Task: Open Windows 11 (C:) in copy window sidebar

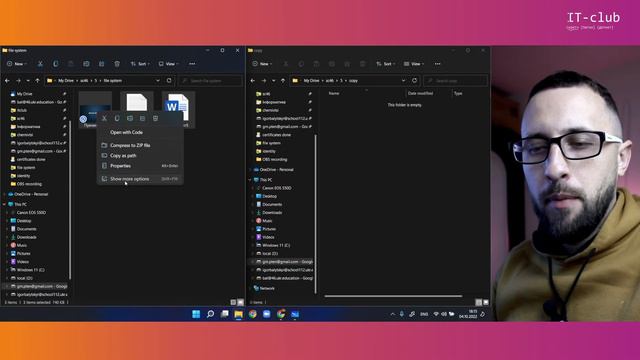Action: pyautogui.click(x=276, y=246)
